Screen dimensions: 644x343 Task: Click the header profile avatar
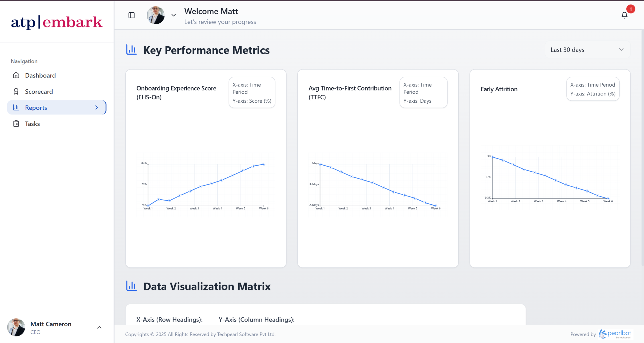click(x=156, y=15)
